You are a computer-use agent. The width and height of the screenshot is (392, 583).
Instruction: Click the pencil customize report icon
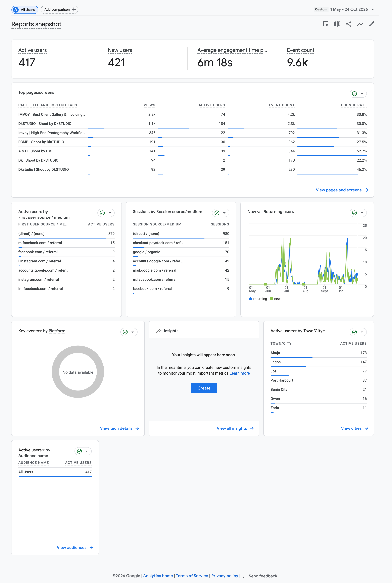pos(372,24)
